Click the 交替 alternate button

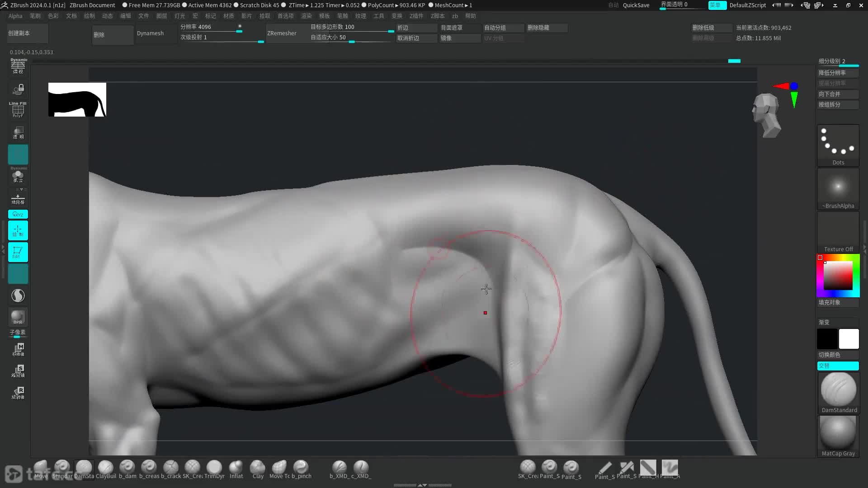838,366
